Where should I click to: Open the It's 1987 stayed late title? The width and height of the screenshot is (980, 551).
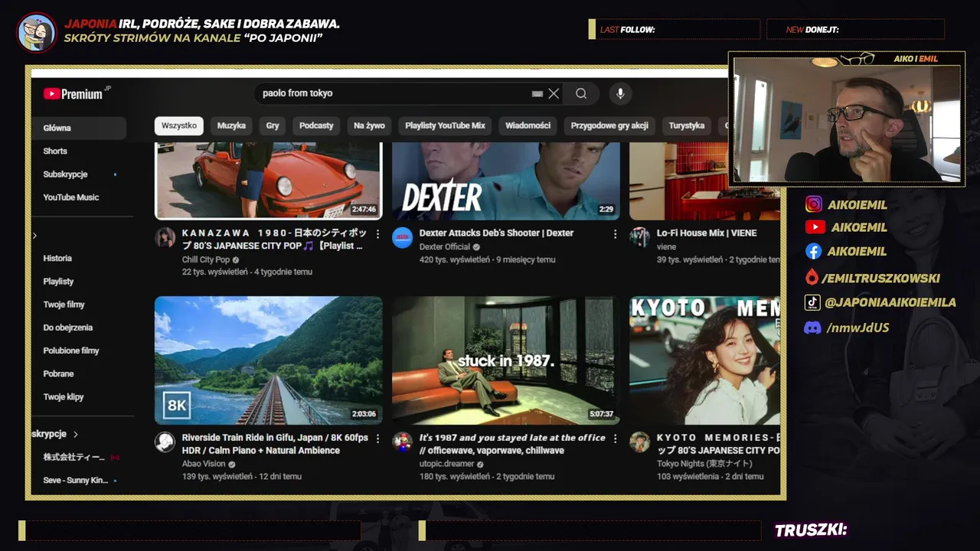point(512,444)
